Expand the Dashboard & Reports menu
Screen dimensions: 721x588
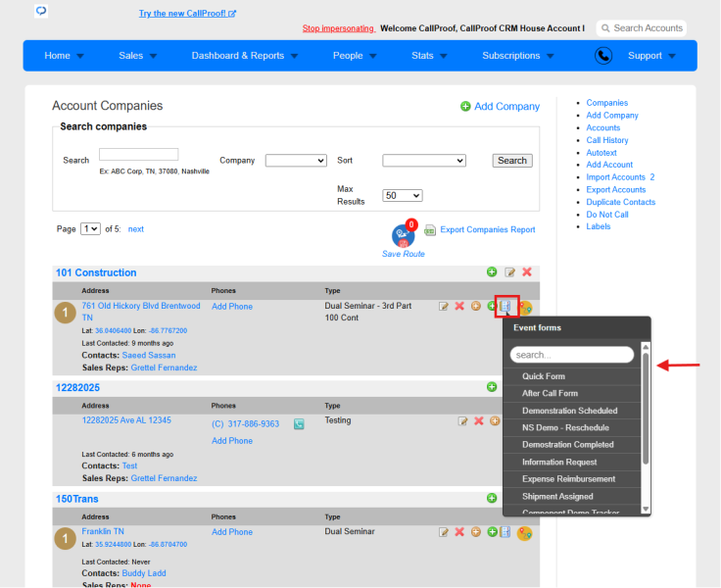(x=245, y=56)
